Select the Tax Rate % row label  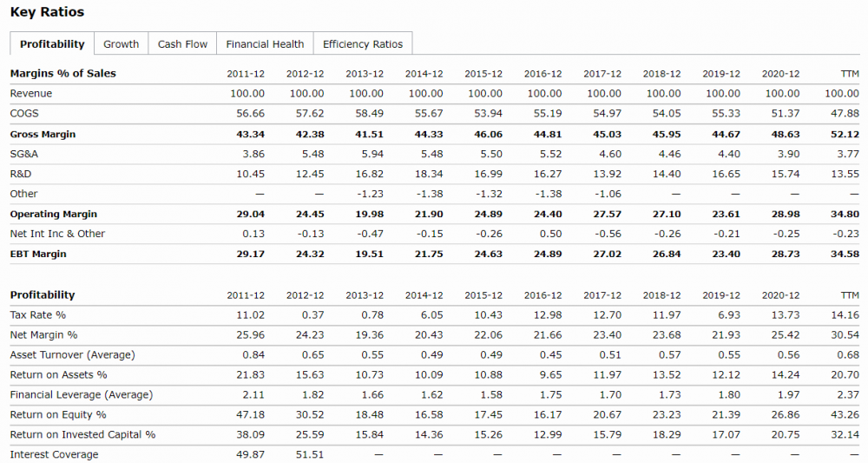point(37,314)
